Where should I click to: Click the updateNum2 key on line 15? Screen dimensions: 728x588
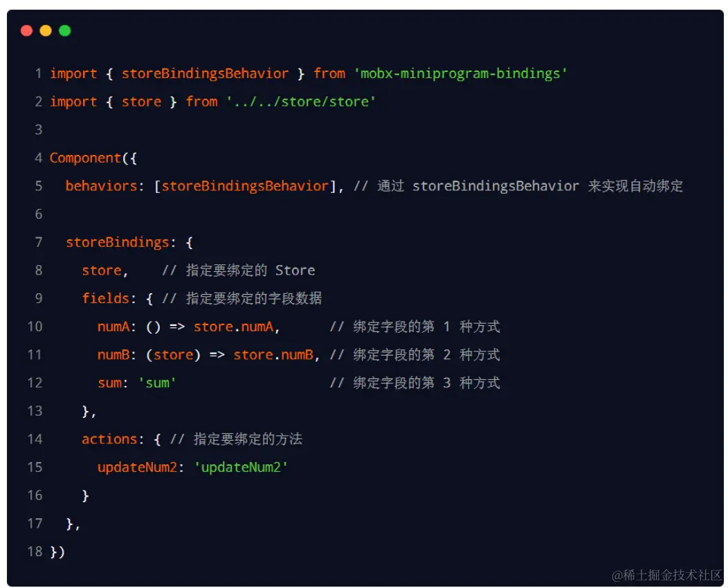point(138,468)
